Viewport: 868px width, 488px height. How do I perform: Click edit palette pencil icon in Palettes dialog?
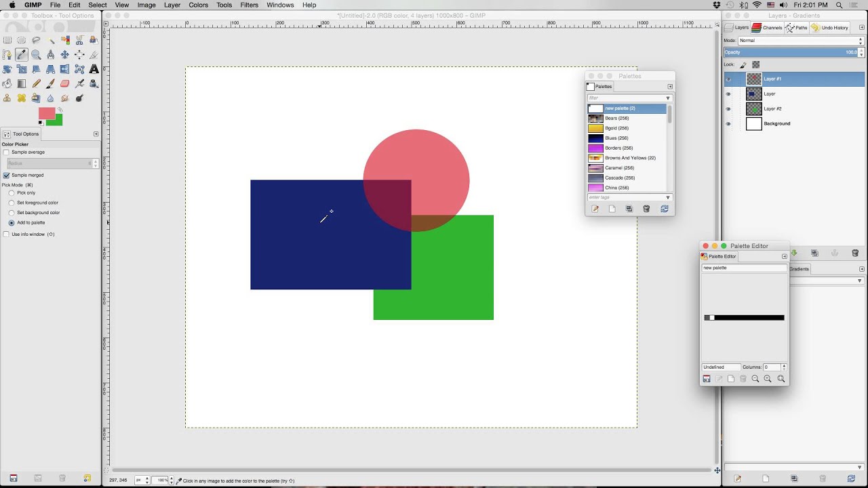coord(595,209)
